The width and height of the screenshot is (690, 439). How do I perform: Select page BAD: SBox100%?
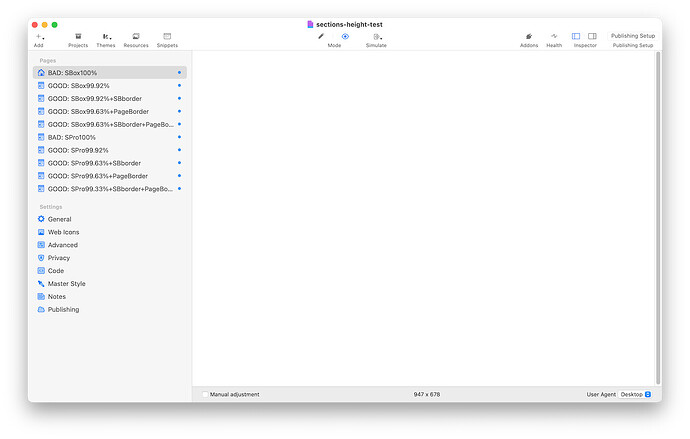click(x=110, y=73)
